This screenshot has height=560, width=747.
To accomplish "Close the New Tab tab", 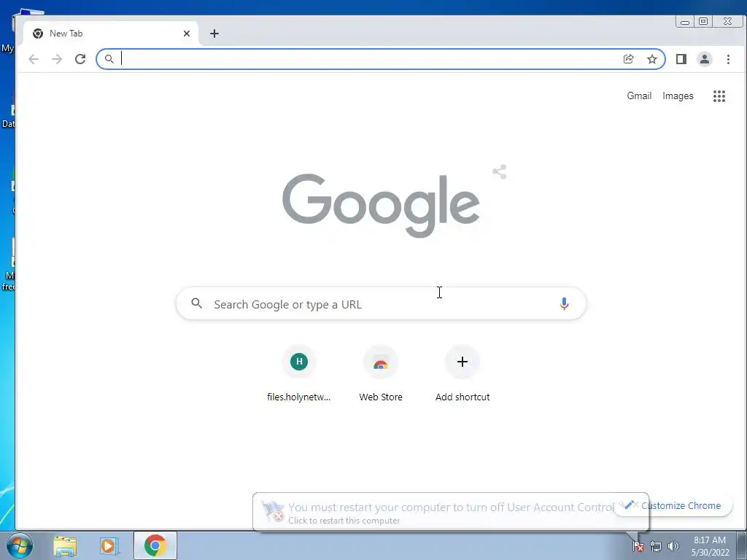I will (x=187, y=34).
